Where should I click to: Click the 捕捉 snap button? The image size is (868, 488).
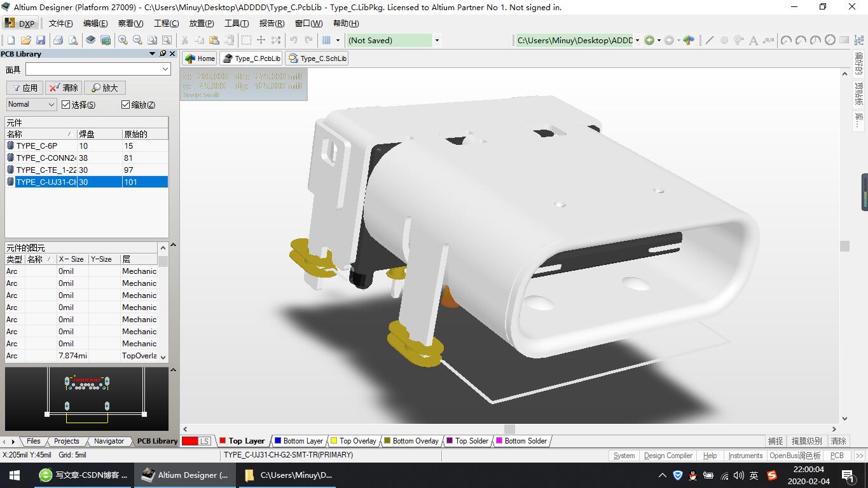coord(775,441)
